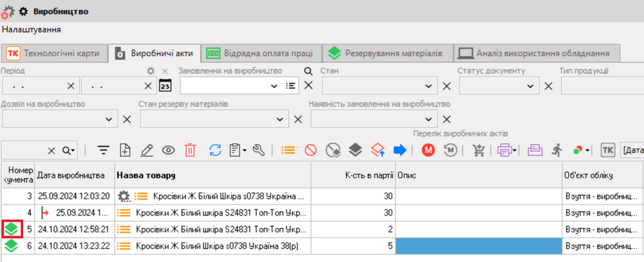Click the green layers icon in row 6
Screen dimensions: 644x262
12,246
